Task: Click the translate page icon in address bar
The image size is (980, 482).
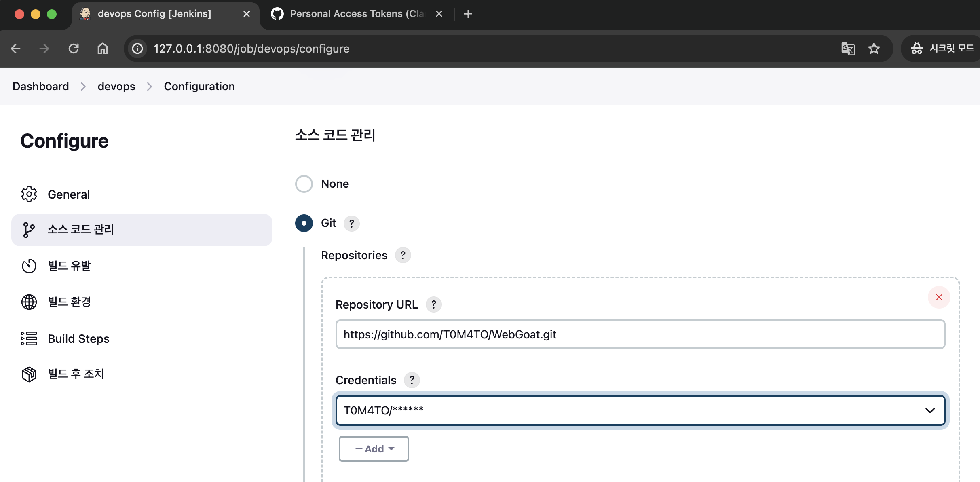Action: pos(848,49)
